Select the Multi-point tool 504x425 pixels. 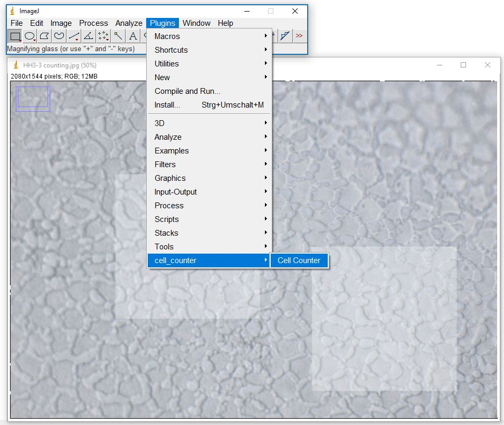point(103,36)
